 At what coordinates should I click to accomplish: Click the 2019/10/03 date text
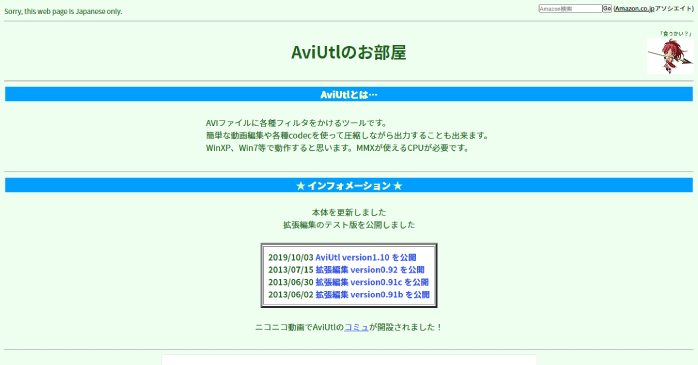coord(291,257)
